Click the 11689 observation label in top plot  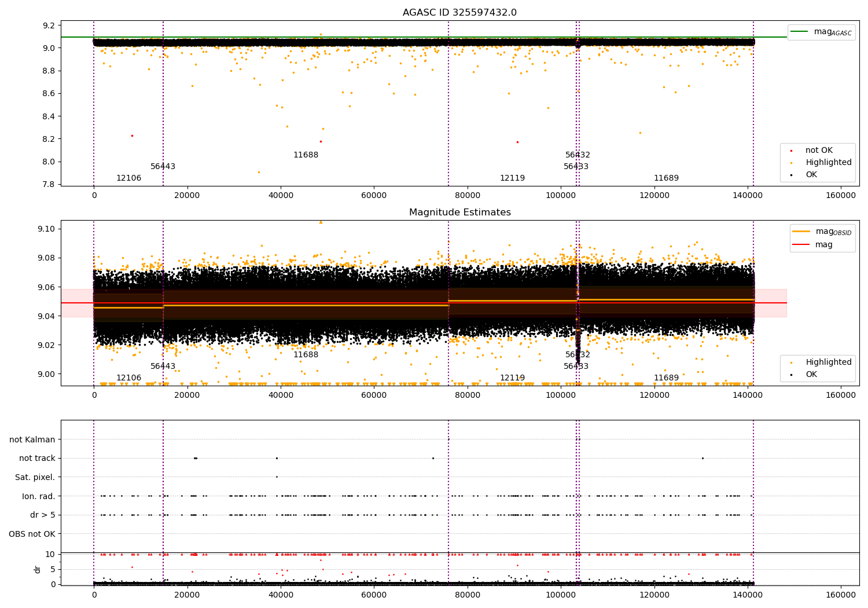(666, 178)
